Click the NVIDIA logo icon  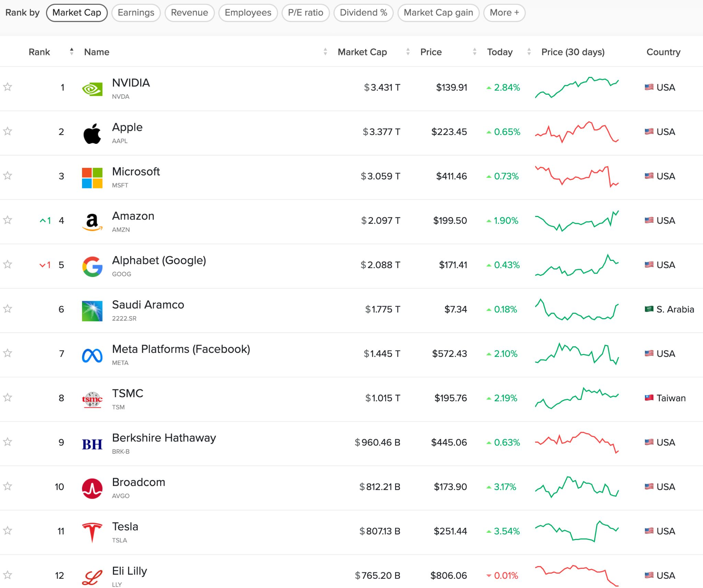(92, 89)
